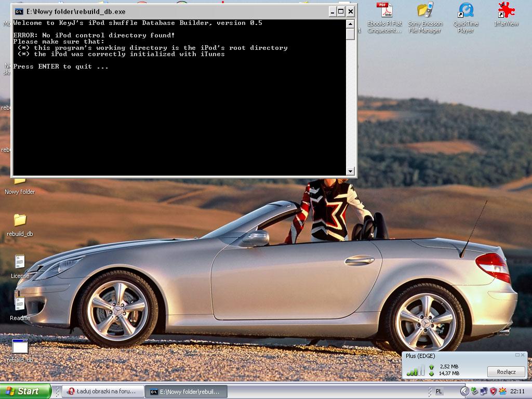
Task: Open the Windows Start menu
Action: point(25,391)
